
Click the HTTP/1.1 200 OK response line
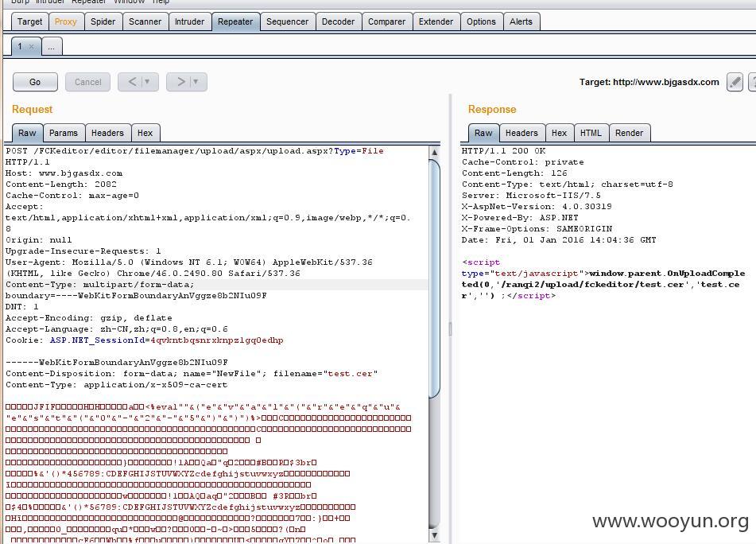(503, 151)
